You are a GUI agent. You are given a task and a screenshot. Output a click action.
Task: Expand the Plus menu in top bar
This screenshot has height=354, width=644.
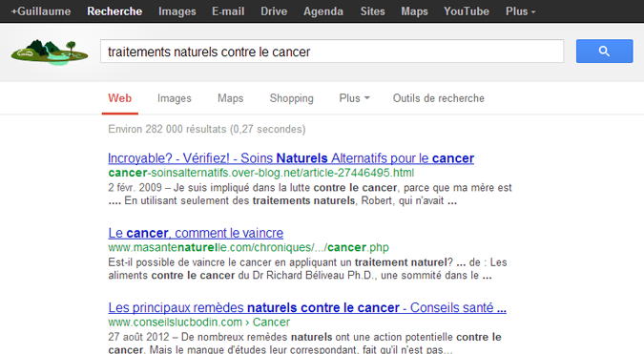pos(520,11)
